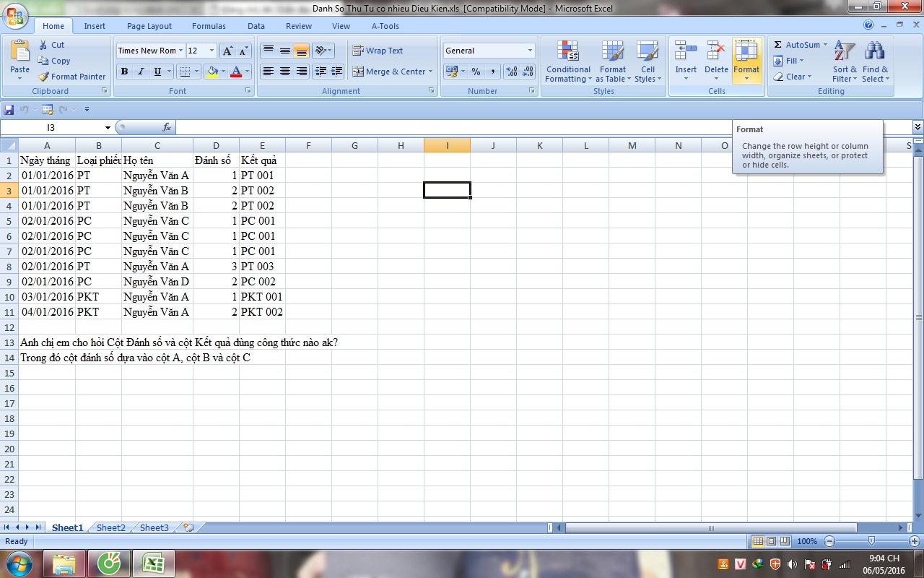The height and width of the screenshot is (578, 924).
Task: Open the font name dropdown
Action: (x=180, y=51)
